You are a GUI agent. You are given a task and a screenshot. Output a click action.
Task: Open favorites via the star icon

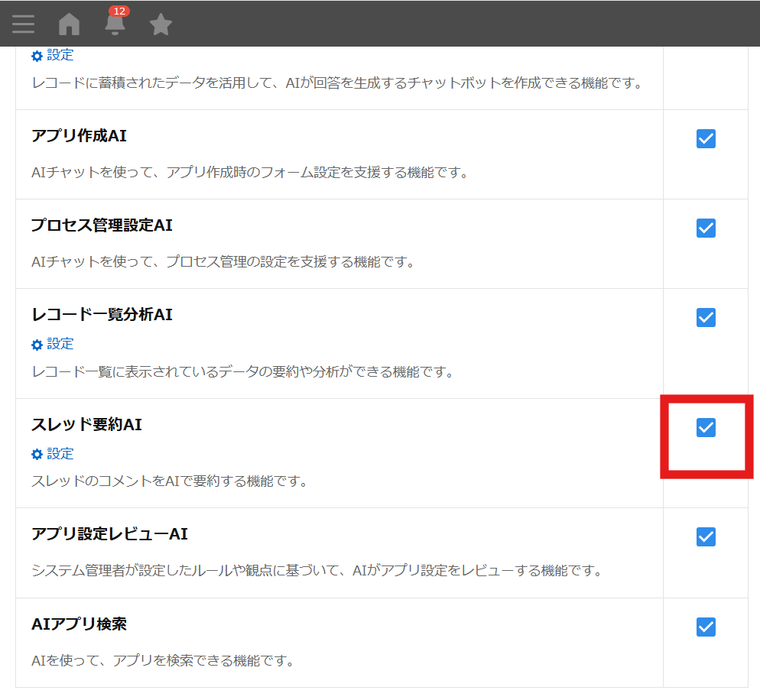[161, 24]
